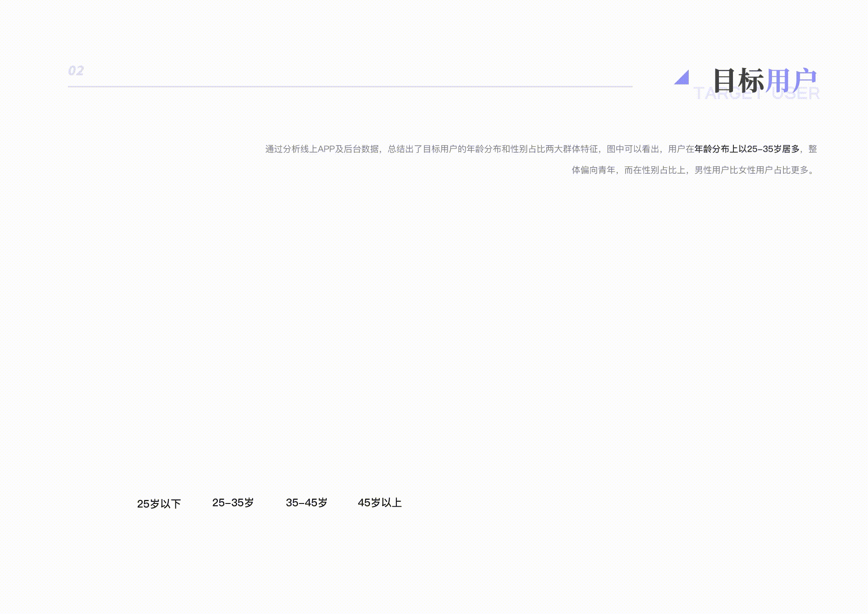
Task: Click the 25岁以下 age label
Action: [160, 503]
